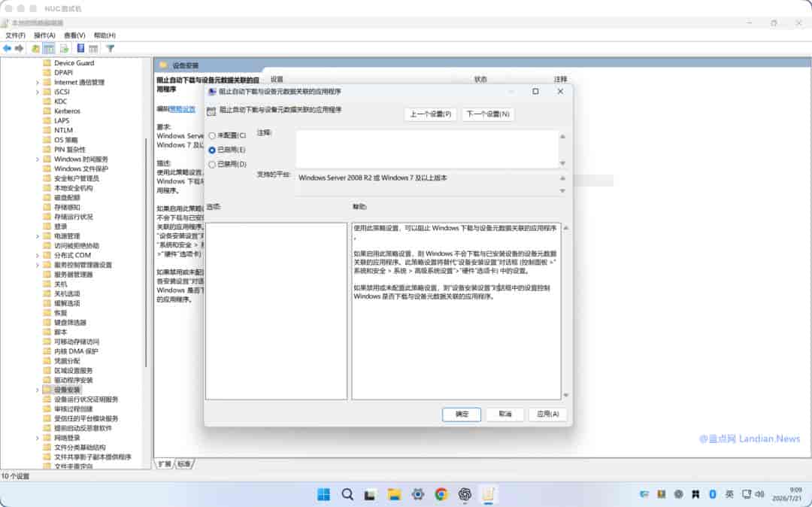Click the help text scroll-down arrow

click(566, 395)
